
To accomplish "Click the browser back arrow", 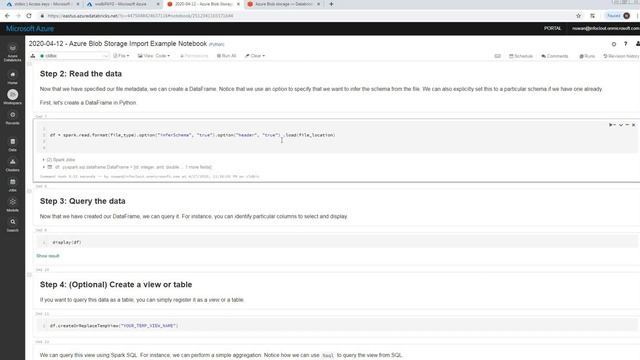I will [x=7, y=16].
